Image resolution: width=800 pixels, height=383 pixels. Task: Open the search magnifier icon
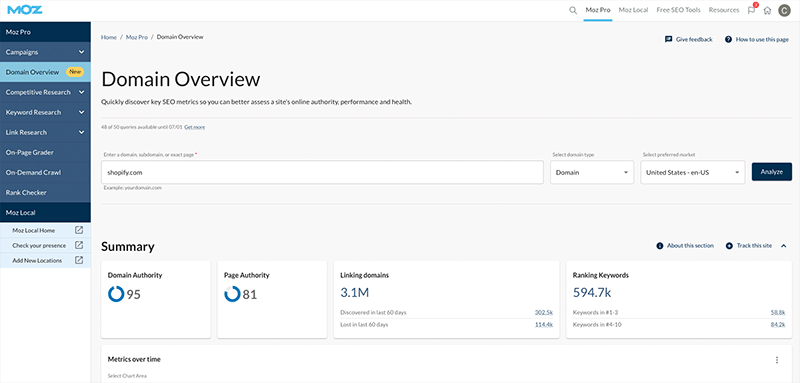coord(573,10)
